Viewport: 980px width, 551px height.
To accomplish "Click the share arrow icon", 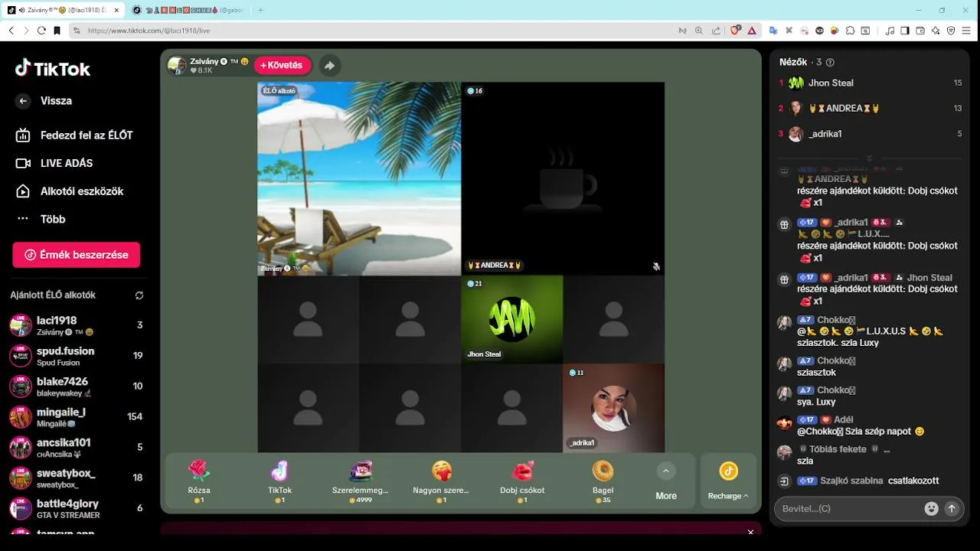I will coord(329,66).
